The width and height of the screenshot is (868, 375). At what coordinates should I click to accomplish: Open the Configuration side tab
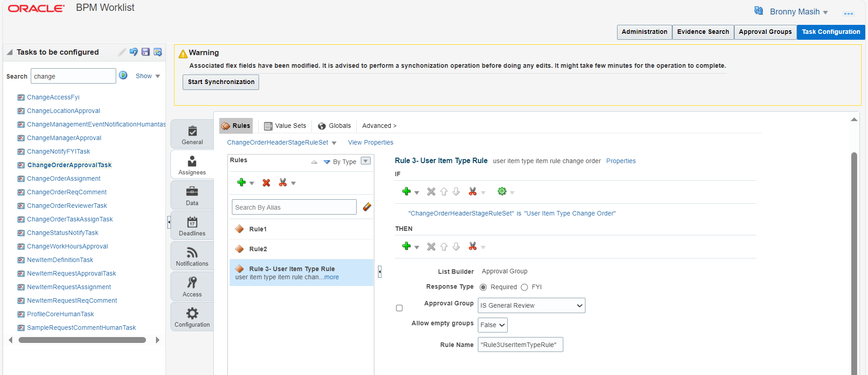point(192,317)
